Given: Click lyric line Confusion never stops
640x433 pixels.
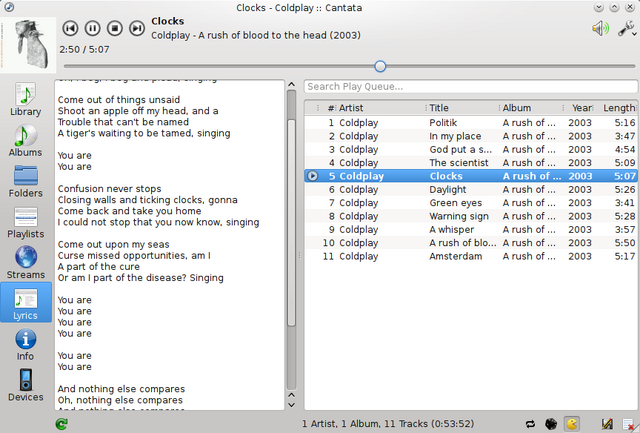Looking at the screenshot, I should click(x=109, y=189).
